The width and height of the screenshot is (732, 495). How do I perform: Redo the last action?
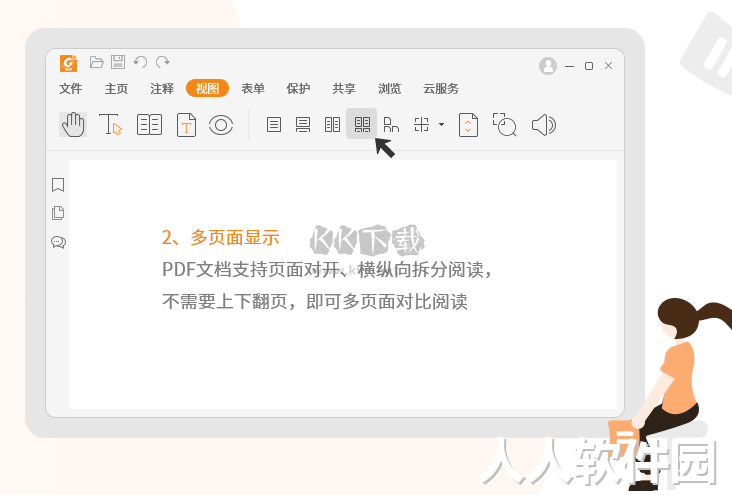[x=162, y=62]
